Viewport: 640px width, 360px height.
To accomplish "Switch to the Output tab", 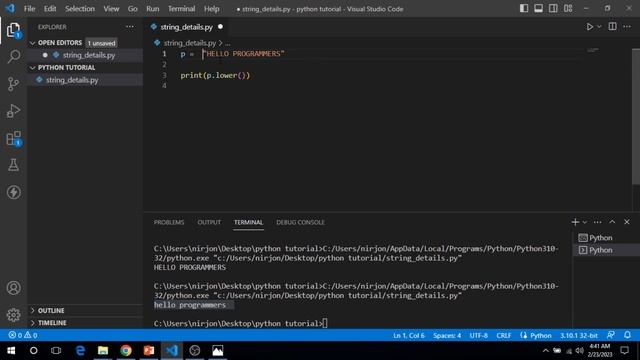I will point(209,222).
